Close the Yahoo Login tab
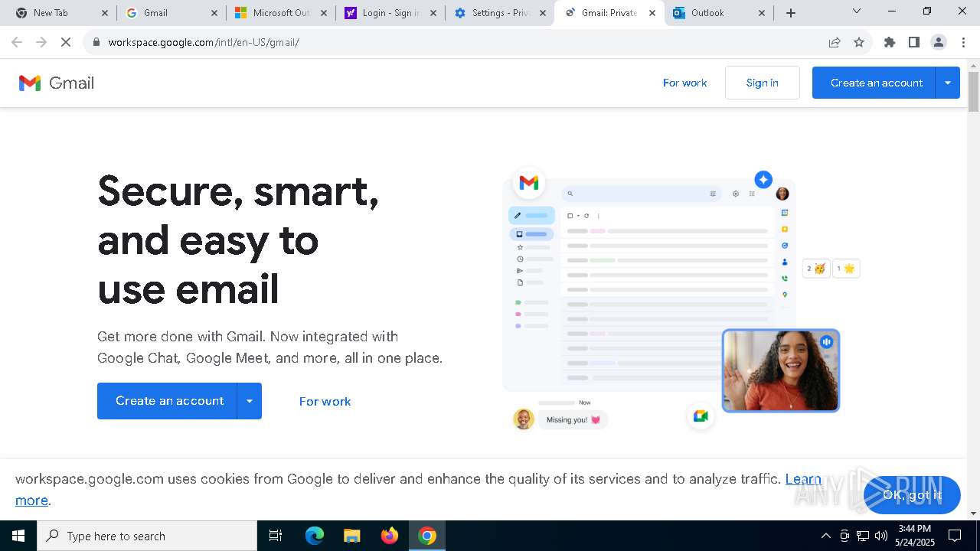This screenshot has width=980, height=551. (433, 13)
